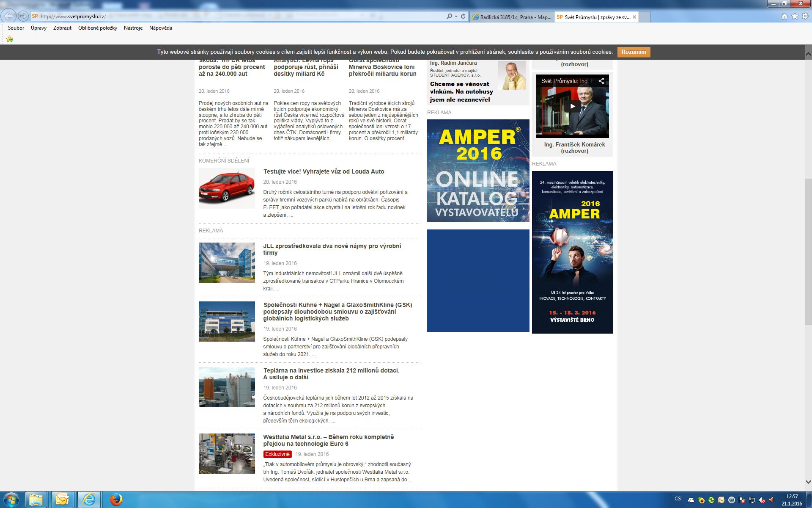Open the mail client taskbar icon

point(63,500)
